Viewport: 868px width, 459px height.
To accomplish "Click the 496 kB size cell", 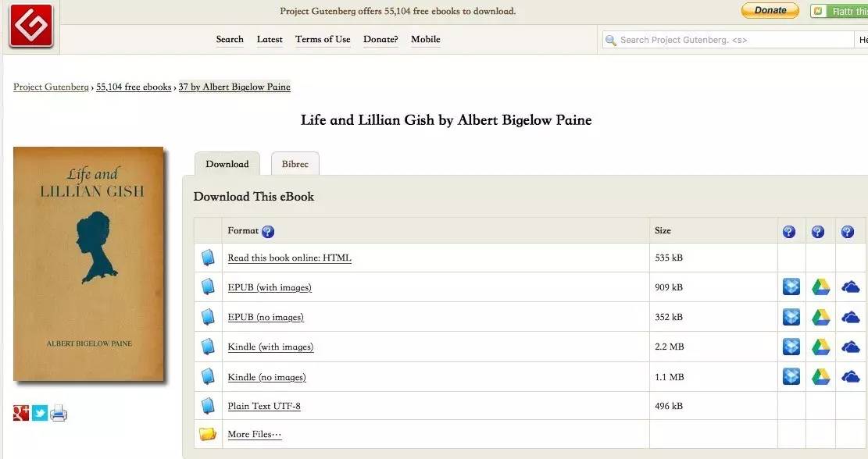I will click(x=713, y=406).
